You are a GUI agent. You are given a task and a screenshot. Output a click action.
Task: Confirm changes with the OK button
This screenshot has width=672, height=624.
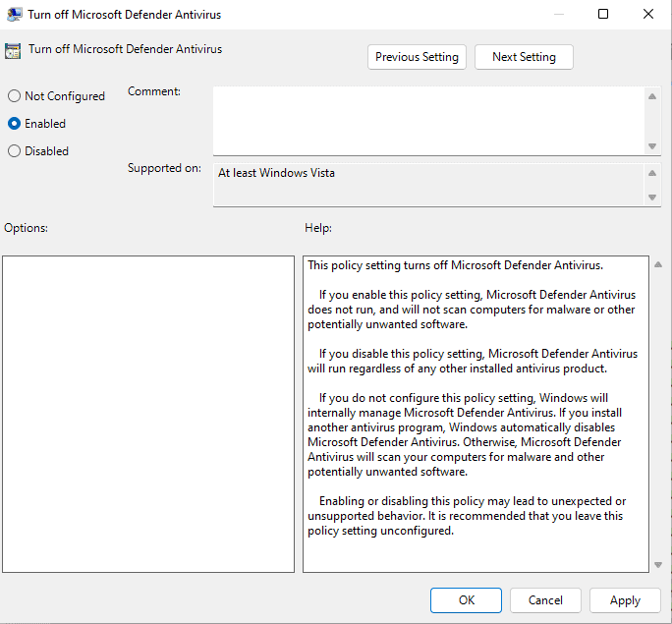(466, 600)
